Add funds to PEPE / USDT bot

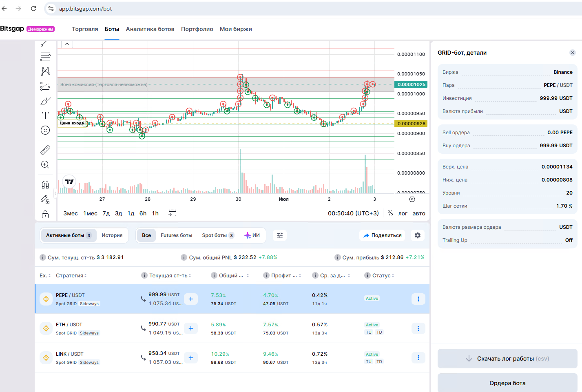(191, 299)
